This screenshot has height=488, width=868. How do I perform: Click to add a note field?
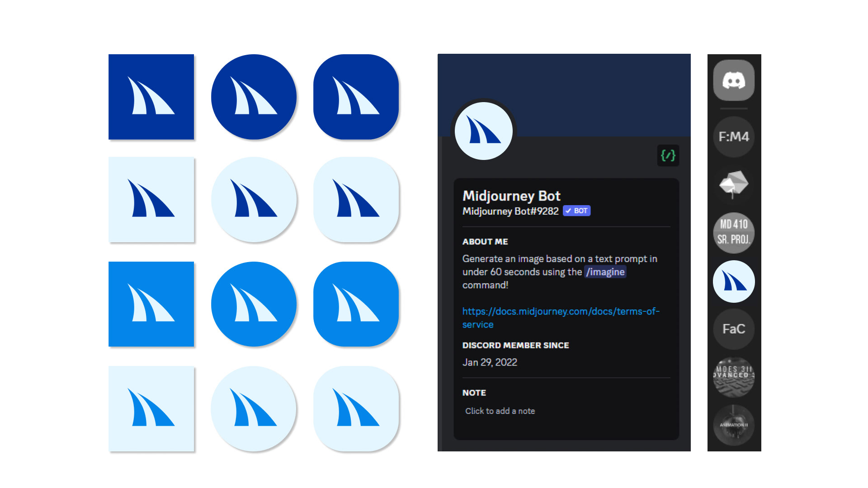[500, 411]
